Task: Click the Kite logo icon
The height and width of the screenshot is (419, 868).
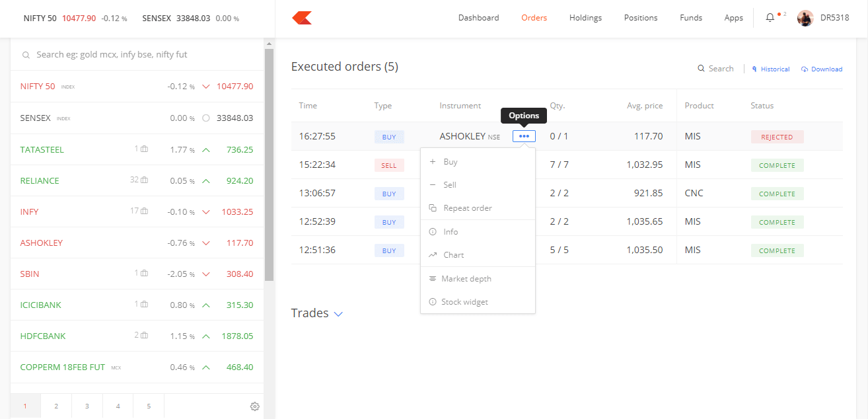Action: [302, 18]
